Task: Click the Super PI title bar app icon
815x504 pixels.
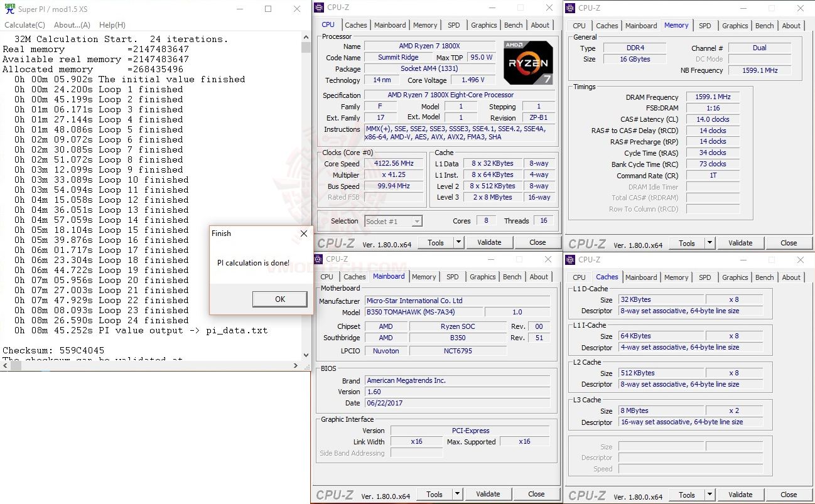Action: coord(9,9)
